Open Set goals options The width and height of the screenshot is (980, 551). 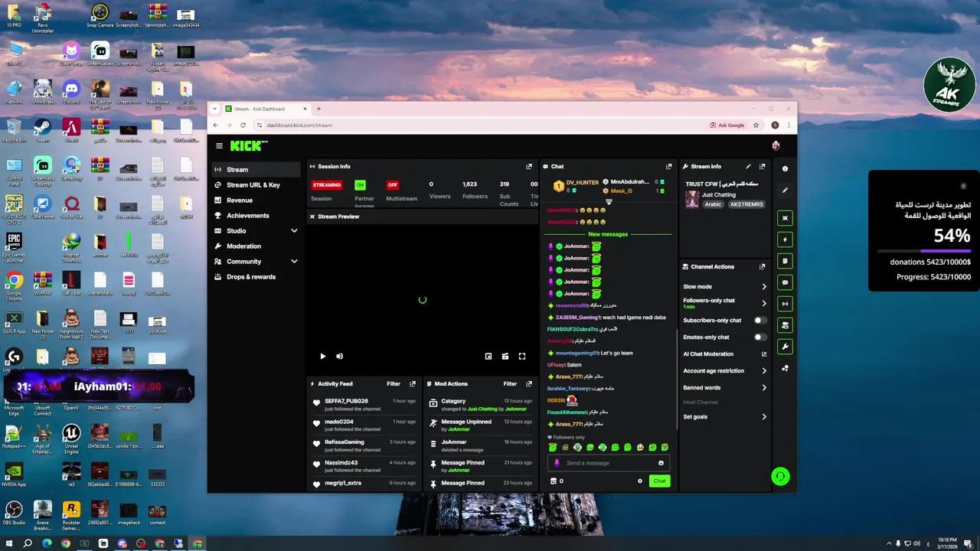coord(724,416)
